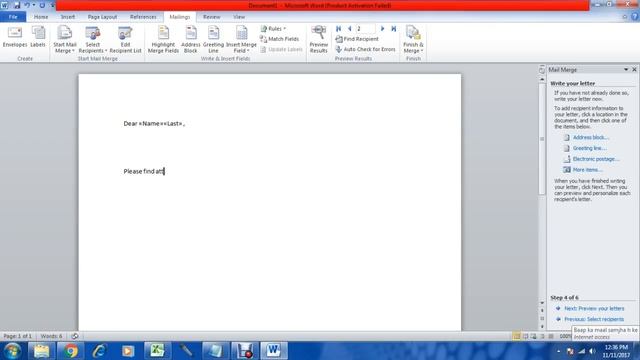Click Edit Recipient List icon

(x=125, y=40)
